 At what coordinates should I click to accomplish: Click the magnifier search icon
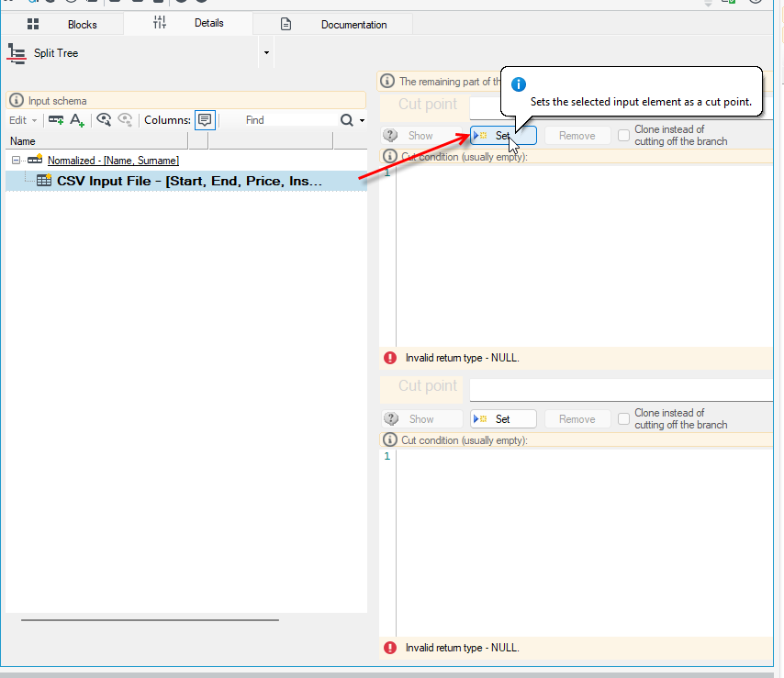(346, 120)
